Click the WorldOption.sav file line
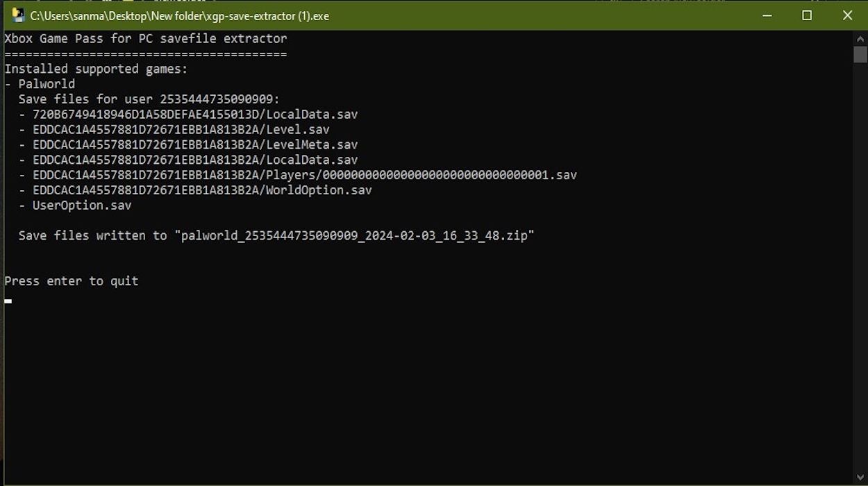The height and width of the screenshot is (486, 868). (x=201, y=190)
